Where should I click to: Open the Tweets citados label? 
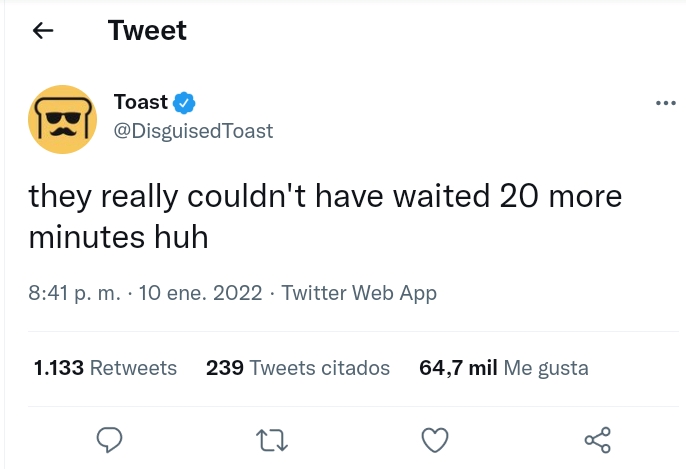coord(319,368)
